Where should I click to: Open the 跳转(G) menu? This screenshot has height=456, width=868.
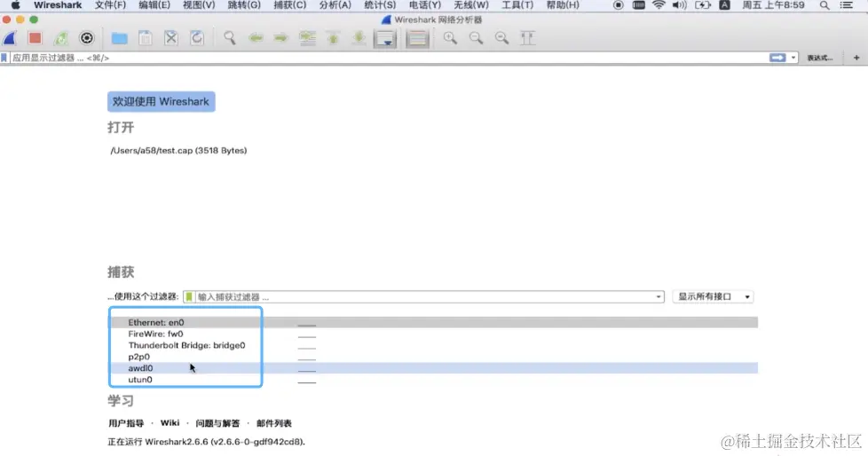tap(244, 5)
